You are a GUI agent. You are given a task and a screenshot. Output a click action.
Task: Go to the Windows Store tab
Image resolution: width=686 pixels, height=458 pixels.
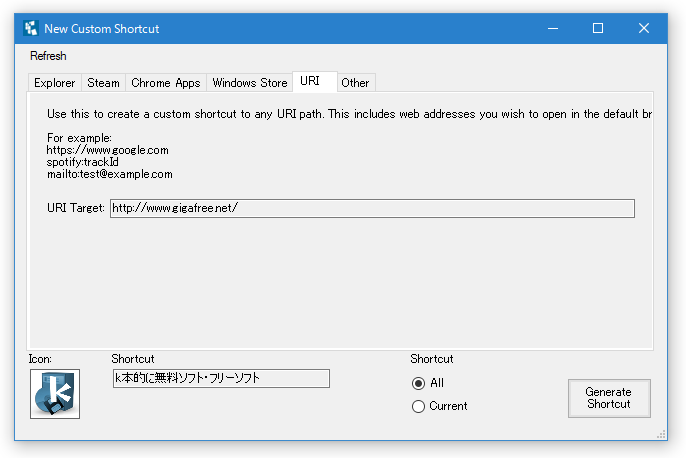coord(250,83)
